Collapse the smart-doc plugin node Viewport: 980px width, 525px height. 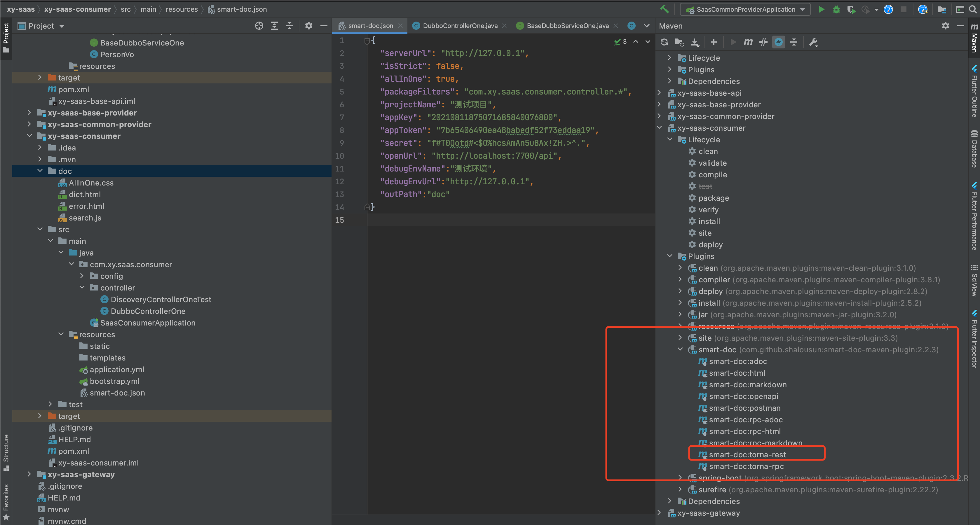click(680, 349)
